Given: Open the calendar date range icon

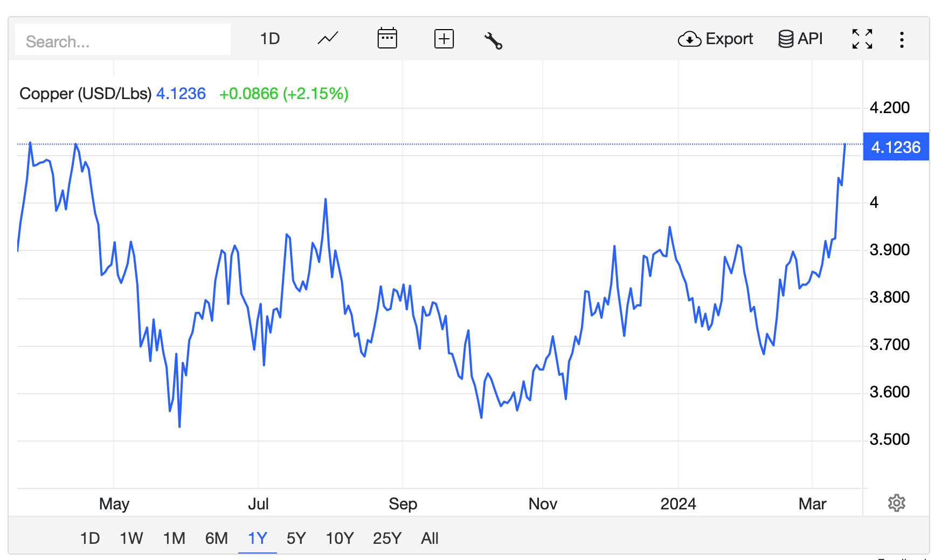Looking at the screenshot, I should coord(387,39).
